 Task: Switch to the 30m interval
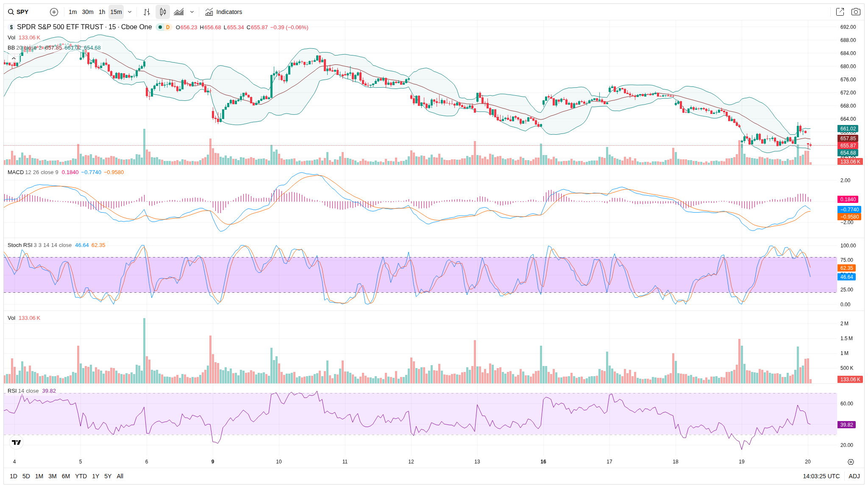(x=88, y=12)
